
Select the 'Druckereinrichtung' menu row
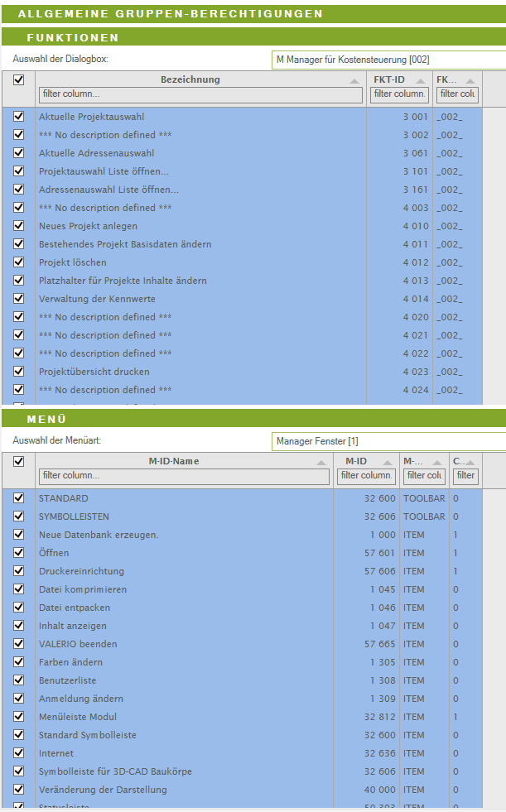pos(182,571)
